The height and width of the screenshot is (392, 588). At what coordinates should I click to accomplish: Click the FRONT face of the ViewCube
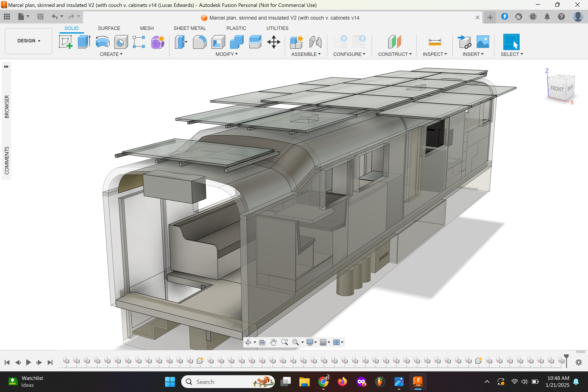pyautogui.click(x=556, y=88)
